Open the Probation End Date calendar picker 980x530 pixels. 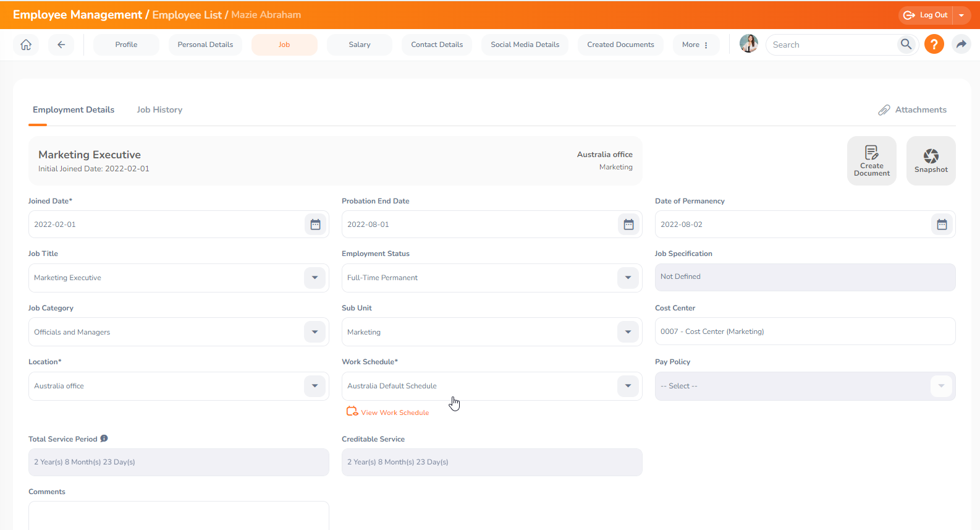click(x=628, y=224)
